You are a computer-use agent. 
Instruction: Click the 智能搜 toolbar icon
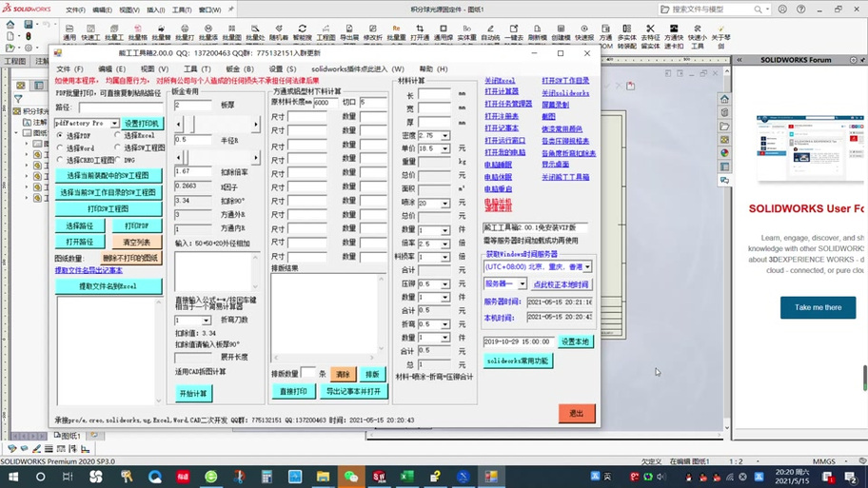click(x=303, y=32)
